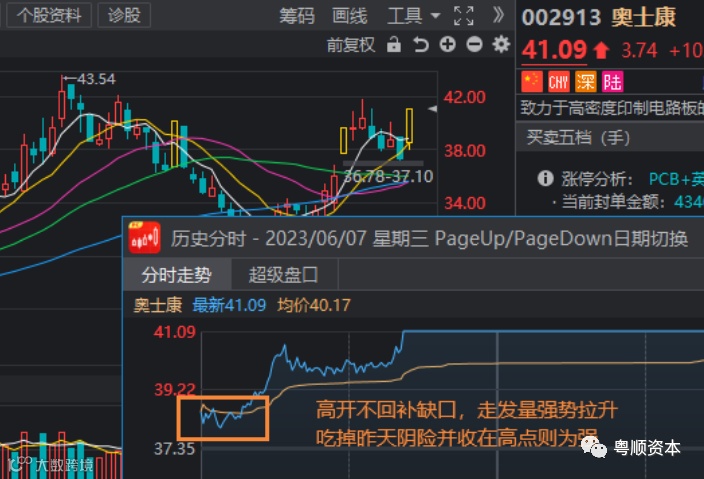Open the 个股资料 stock info button
The height and width of the screenshot is (479, 704).
48,15
